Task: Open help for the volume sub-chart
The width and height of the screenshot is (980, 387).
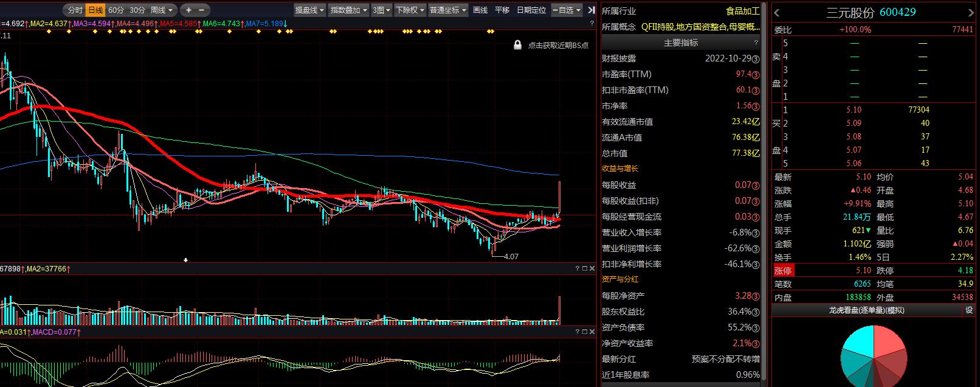Action: click(578, 268)
